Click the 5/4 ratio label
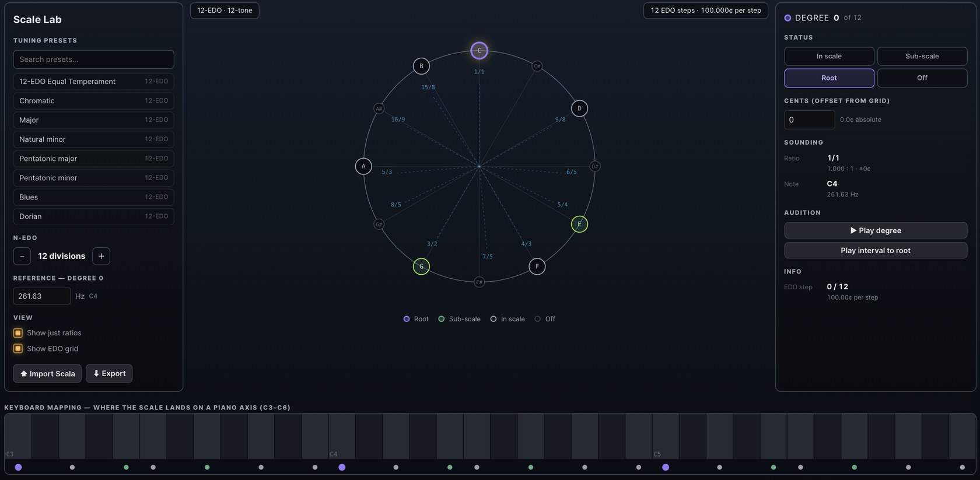This screenshot has height=480, width=980. click(x=562, y=205)
